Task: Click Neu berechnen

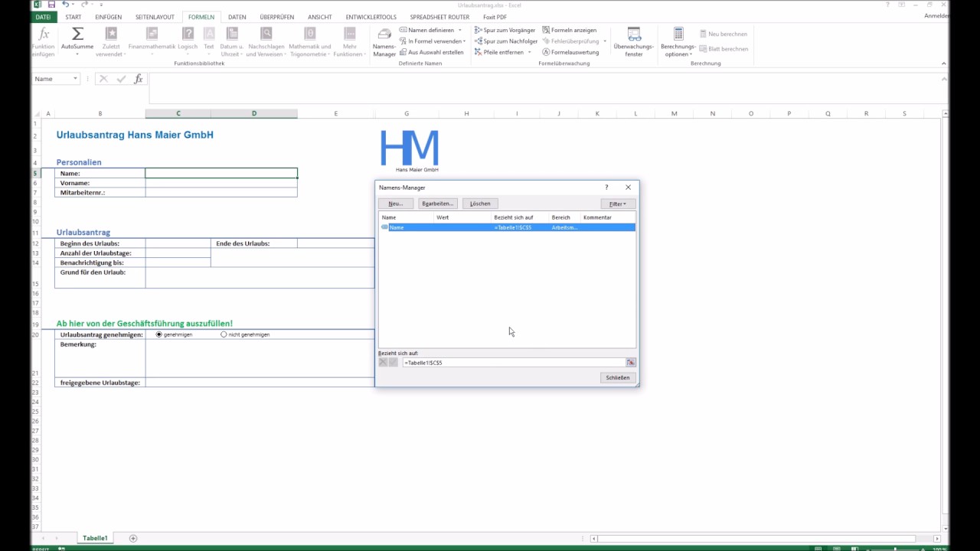Action: click(723, 34)
